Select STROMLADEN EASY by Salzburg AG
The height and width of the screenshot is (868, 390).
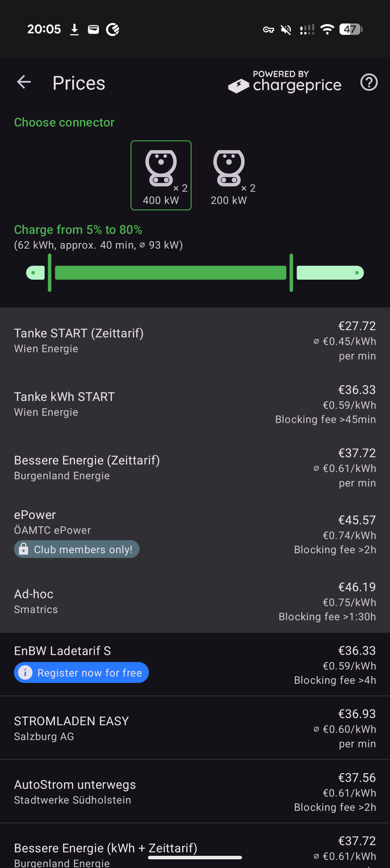pyautogui.click(x=195, y=728)
